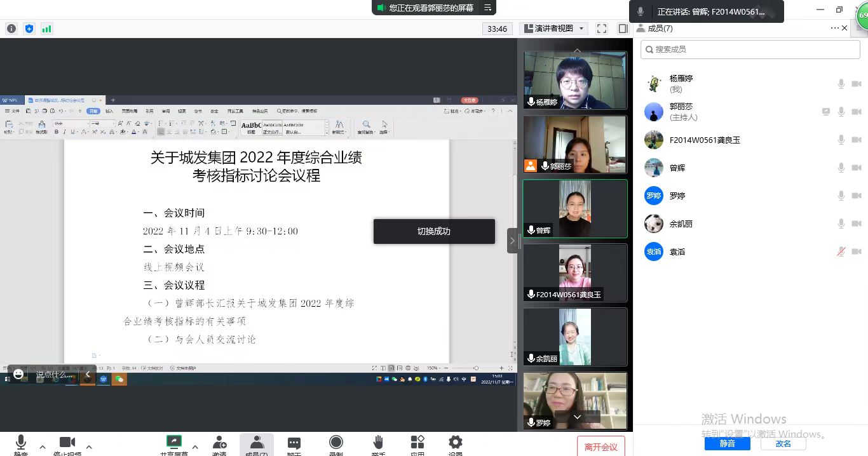Toggle the members (成员) panel button
Image resolution: width=868 pixels, height=456 pixels.
pyautogui.click(x=257, y=443)
